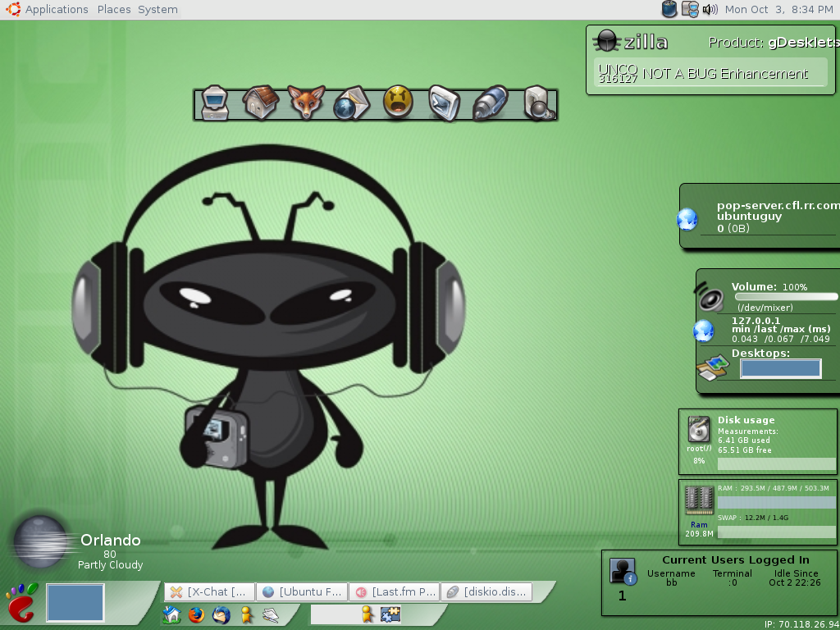The height and width of the screenshot is (630, 840).
Task: Click the hard disk icon in Disk usage
Action: click(x=699, y=430)
